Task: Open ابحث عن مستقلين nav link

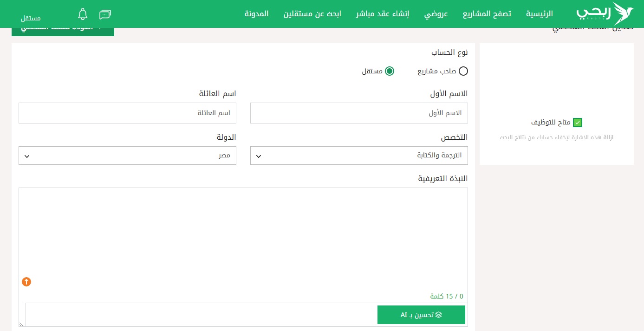Action: tap(312, 13)
